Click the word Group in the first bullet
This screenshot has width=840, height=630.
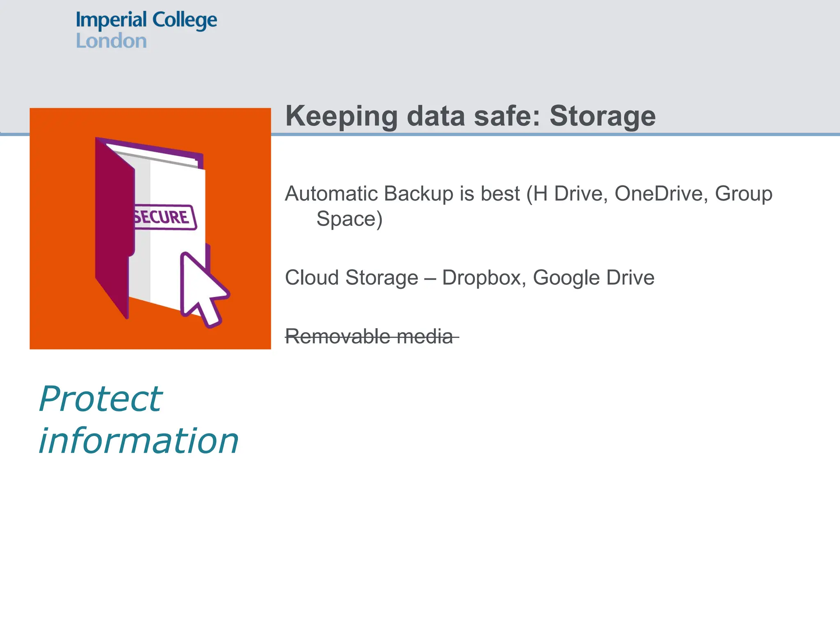coord(743,194)
